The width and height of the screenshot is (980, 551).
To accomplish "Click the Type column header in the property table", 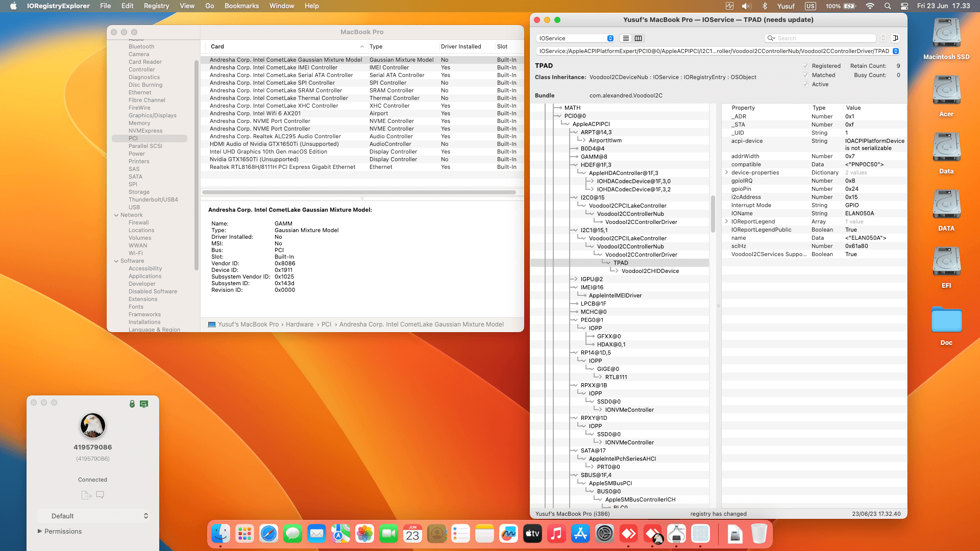I will click(x=819, y=108).
